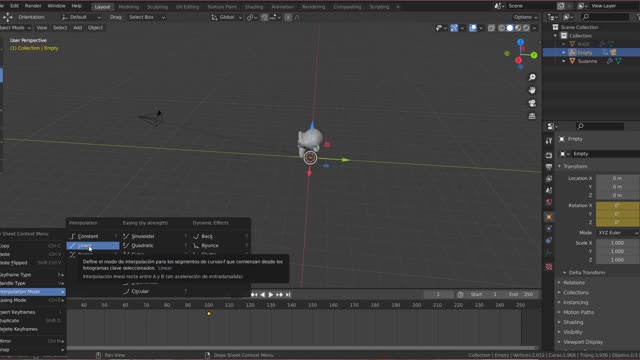Open Keyframe Type submenu in context menu
Screen dimensions: 640x360
tap(32, 275)
